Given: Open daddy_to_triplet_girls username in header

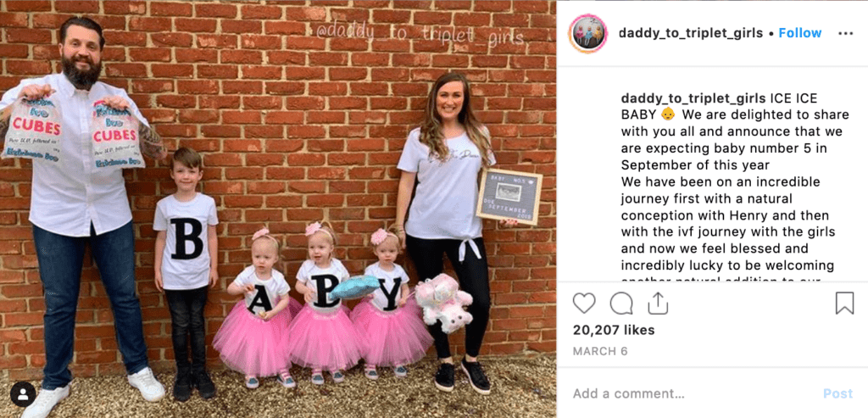Looking at the screenshot, I should coord(690,33).
